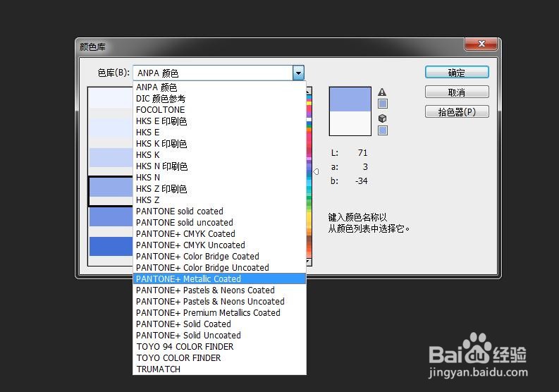The image size is (559, 392).
Task: Click the L value 71
Action: (x=362, y=153)
